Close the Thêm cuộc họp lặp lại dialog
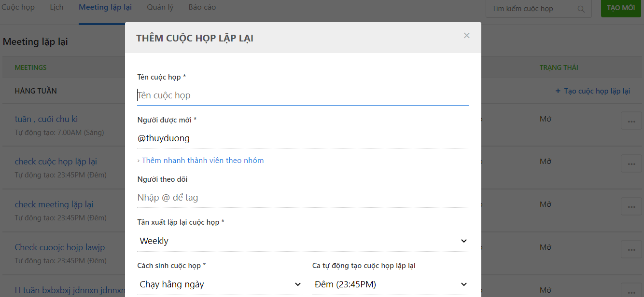 (466, 36)
